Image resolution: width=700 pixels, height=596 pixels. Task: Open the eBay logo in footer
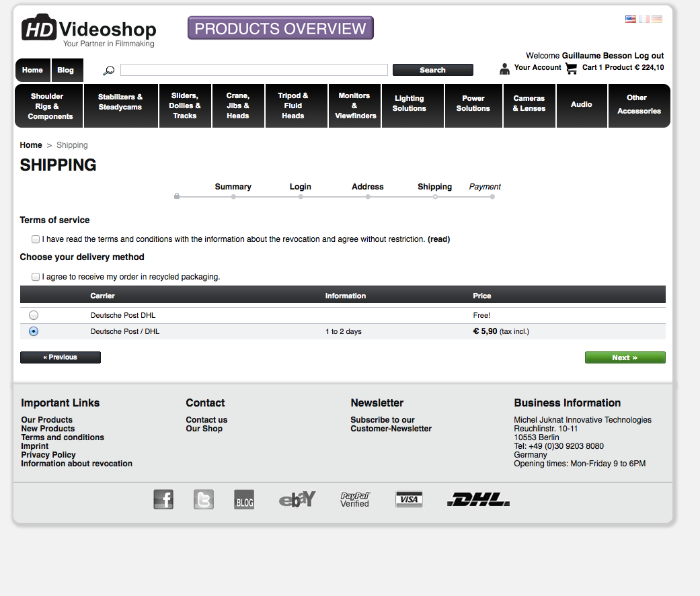(297, 499)
